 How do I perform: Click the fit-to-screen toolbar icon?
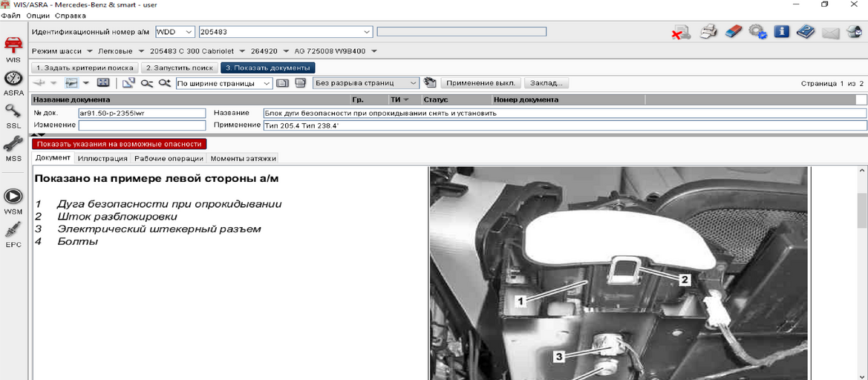103,83
